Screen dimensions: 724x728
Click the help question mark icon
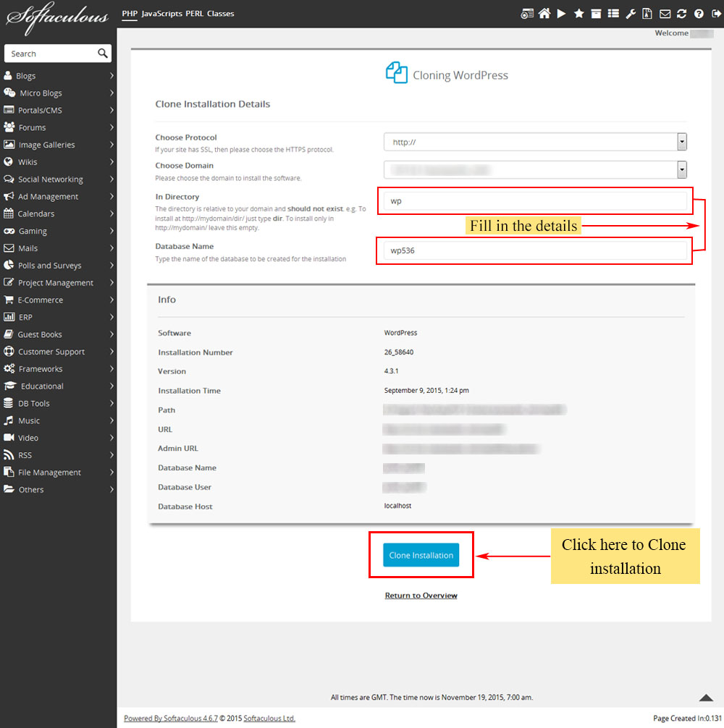coord(699,14)
